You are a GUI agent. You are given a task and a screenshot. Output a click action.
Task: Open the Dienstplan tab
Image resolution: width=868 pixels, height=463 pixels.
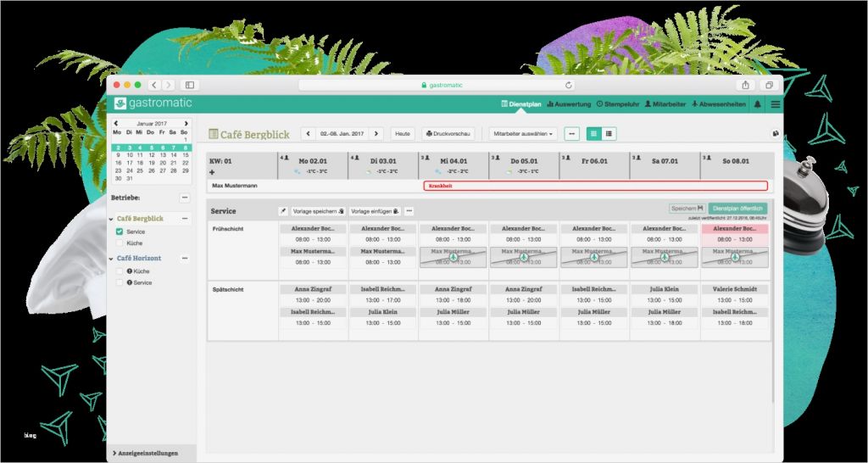click(521, 104)
